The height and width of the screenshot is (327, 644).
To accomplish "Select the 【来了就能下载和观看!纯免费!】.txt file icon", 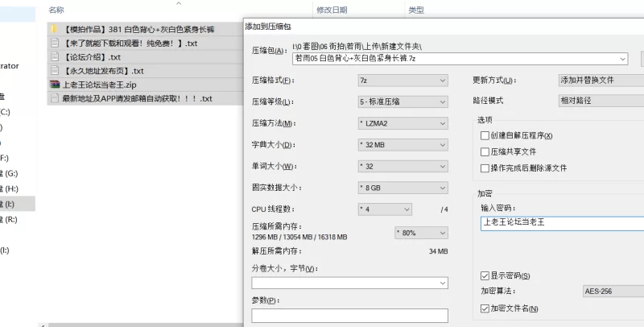I will point(54,43).
